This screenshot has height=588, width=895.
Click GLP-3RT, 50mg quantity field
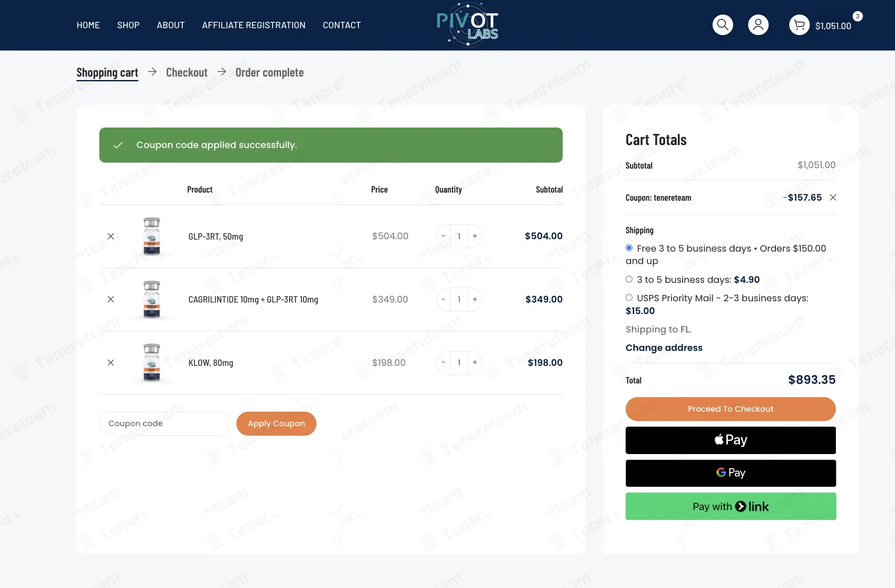(x=459, y=236)
